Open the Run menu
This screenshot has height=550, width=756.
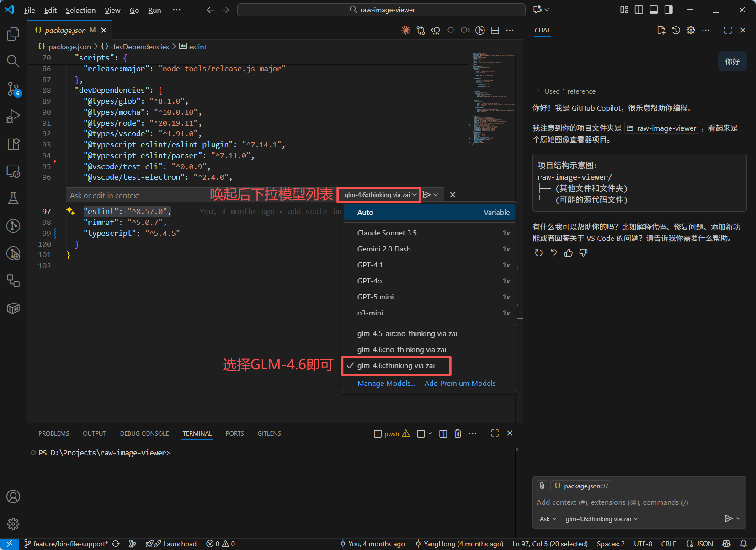154,10
